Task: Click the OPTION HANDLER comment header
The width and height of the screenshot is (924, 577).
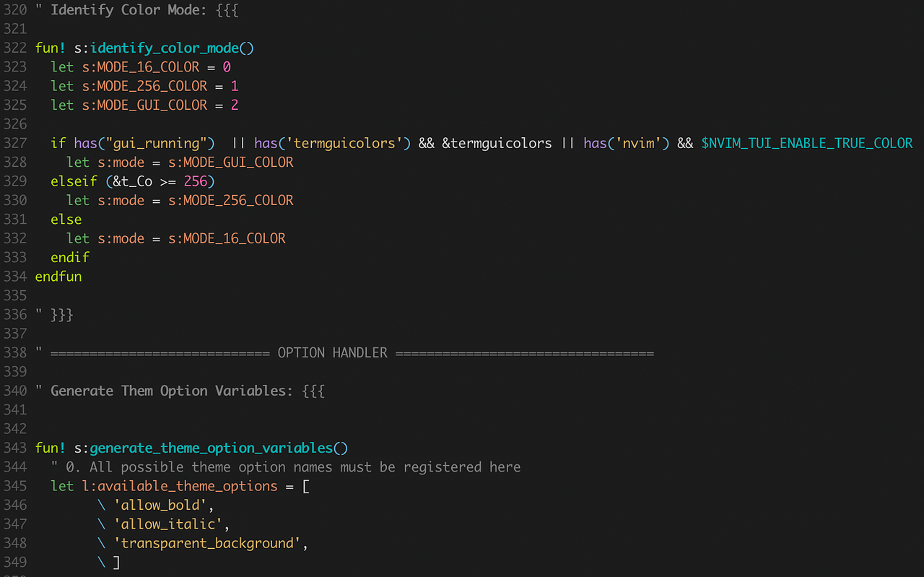Action: coord(332,352)
